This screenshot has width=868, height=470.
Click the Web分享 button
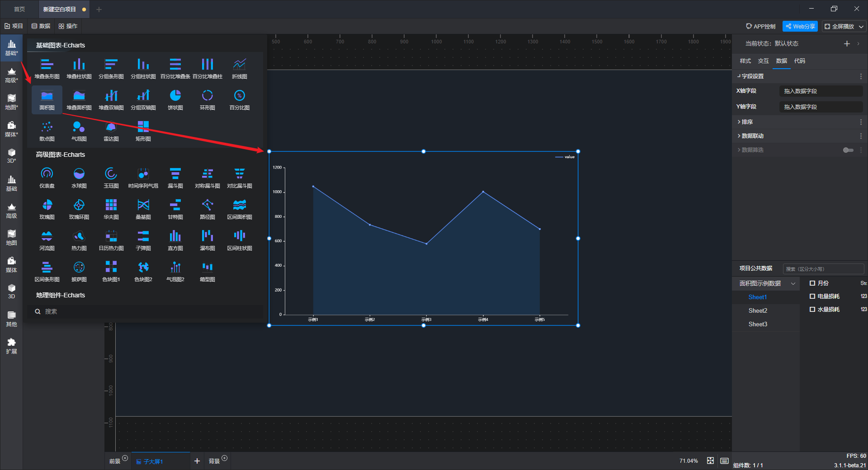(x=800, y=27)
